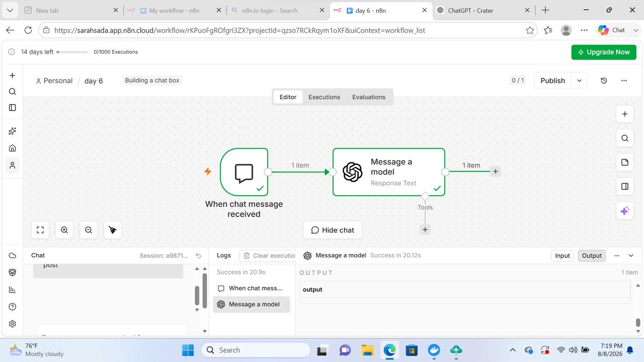Zoom out on the workflow canvas

click(89, 230)
